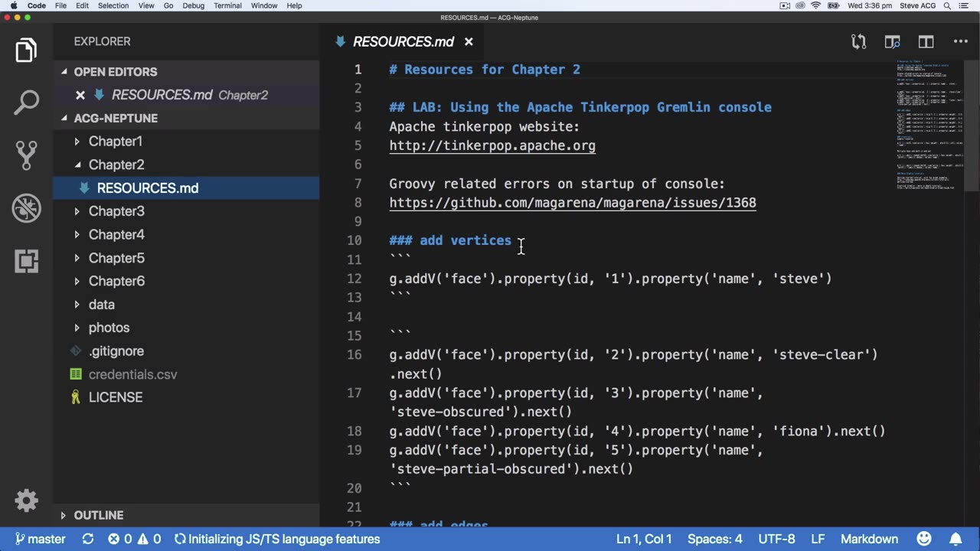Screen dimensions: 980x551
Task: Open the Explorer view in activity bar
Action: tap(26, 51)
